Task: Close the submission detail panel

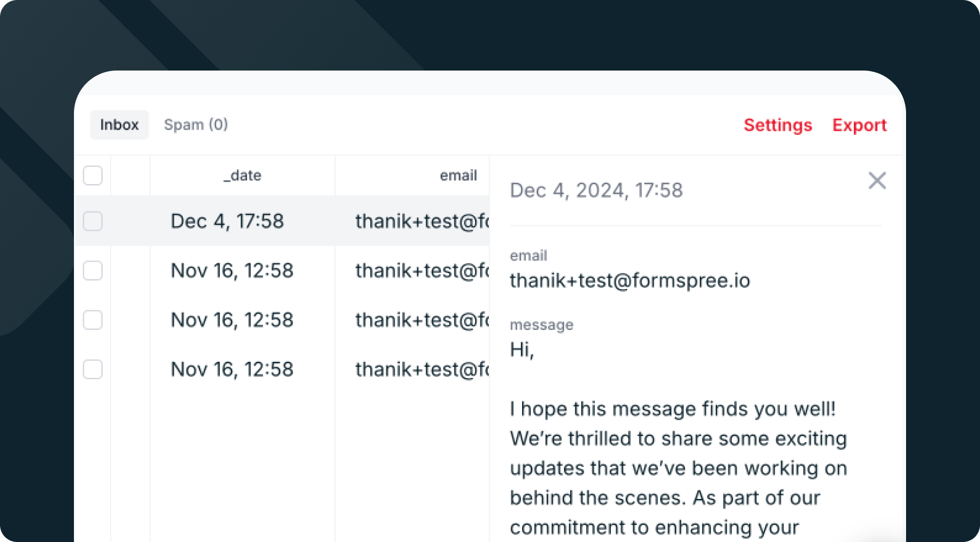Action: [877, 181]
